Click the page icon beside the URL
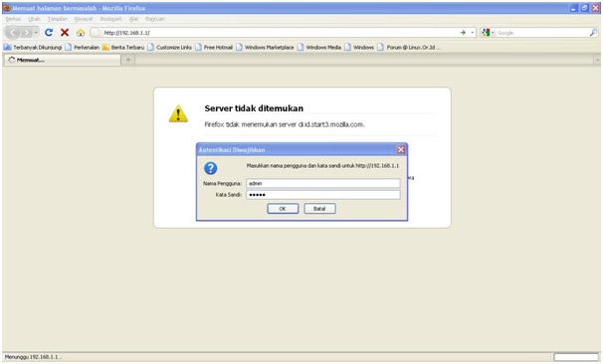This screenshot has width=603, height=364. coord(97,33)
